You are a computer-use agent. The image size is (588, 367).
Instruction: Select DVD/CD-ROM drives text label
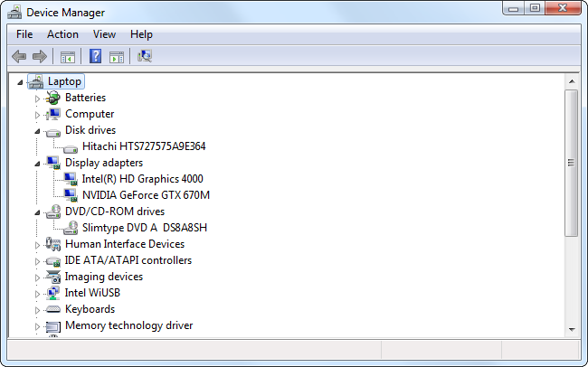[115, 212]
